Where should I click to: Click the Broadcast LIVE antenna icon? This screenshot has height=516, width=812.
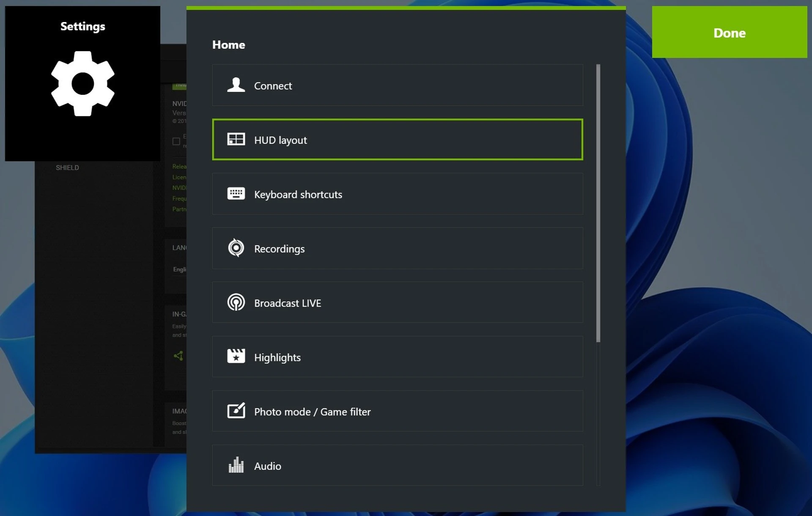(236, 302)
